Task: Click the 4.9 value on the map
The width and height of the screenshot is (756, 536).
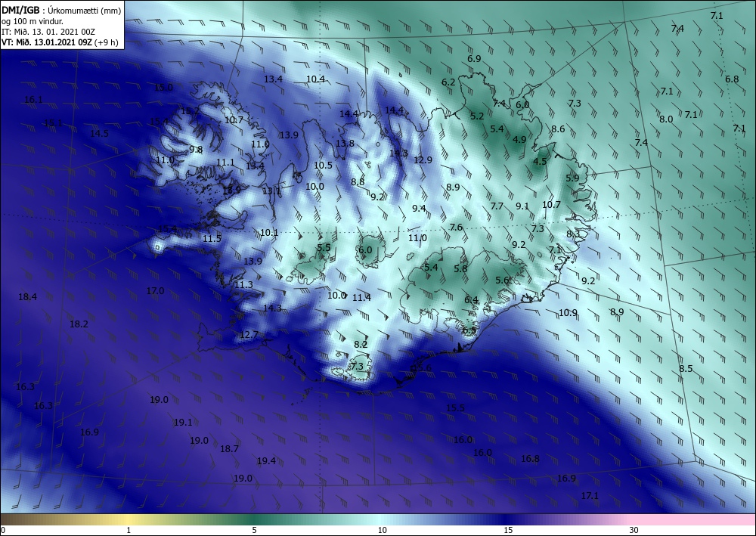Action: coord(519,140)
